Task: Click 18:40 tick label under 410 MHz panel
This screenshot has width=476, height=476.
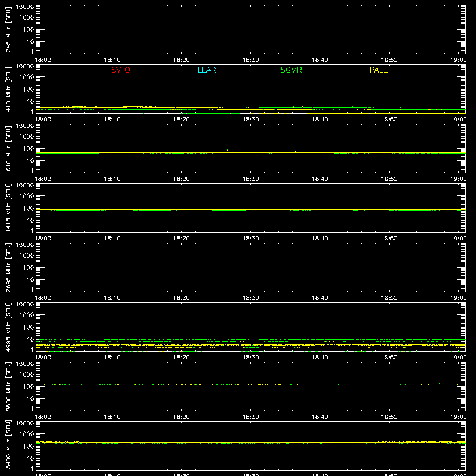Action: point(320,120)
